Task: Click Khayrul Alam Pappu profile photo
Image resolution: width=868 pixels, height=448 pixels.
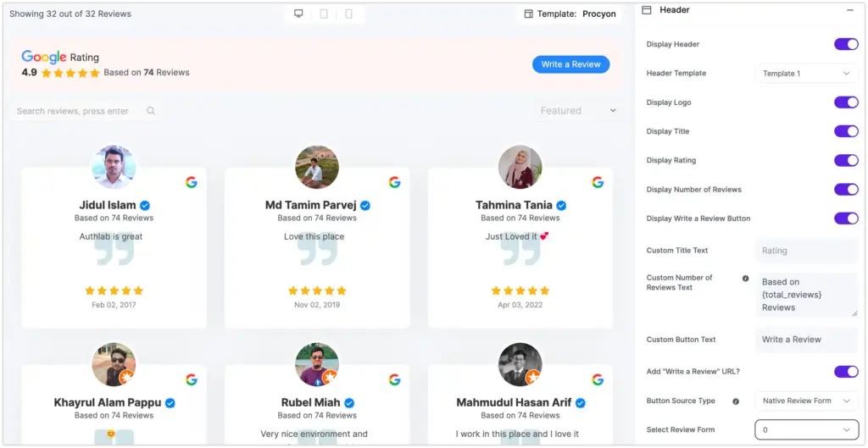Action: pyautogui.click(x=114, y=364)
